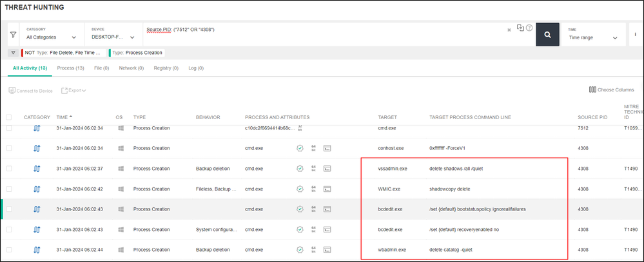
Task: Switch to the Process (13) tab
Action: (71, 68)
